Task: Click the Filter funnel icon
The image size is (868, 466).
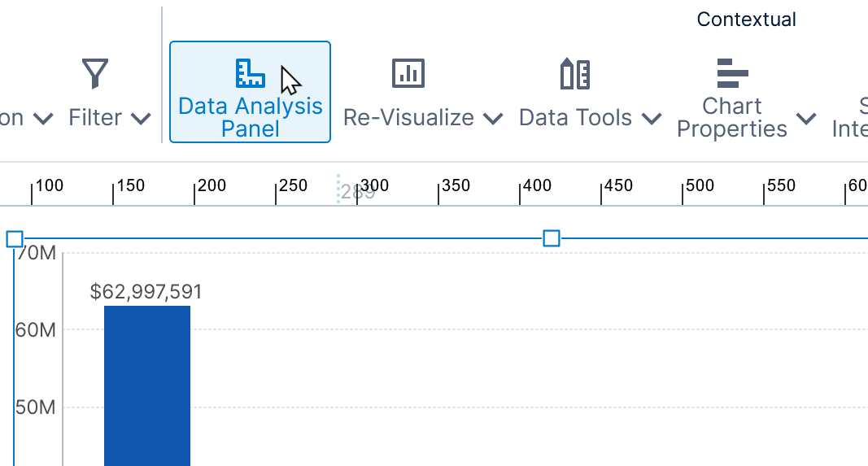Action: (x=95, y=74)
